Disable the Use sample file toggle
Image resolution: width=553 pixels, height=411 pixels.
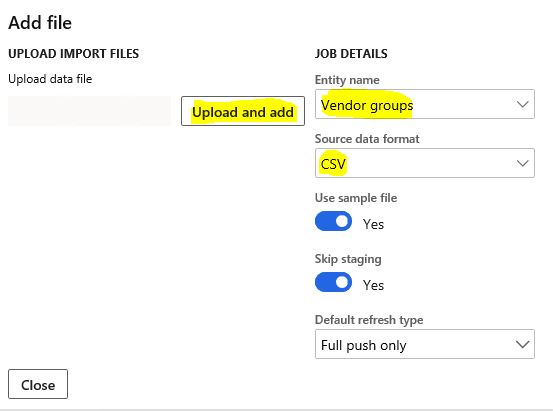[x=333, y=221]
